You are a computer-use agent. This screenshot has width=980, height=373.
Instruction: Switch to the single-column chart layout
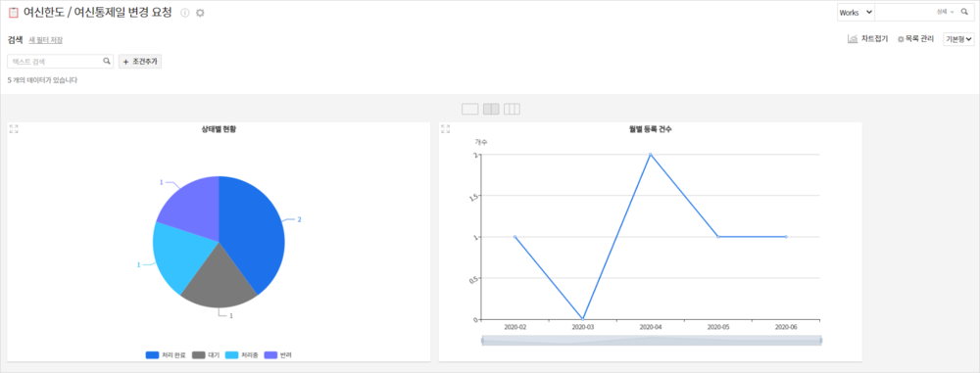coord(470,110)
